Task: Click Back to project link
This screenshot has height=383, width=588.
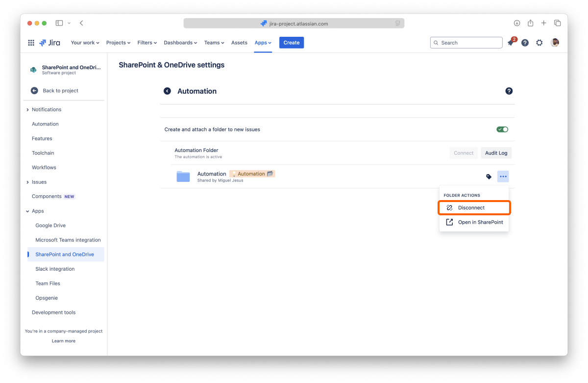Action: click(x=60, y=91)
